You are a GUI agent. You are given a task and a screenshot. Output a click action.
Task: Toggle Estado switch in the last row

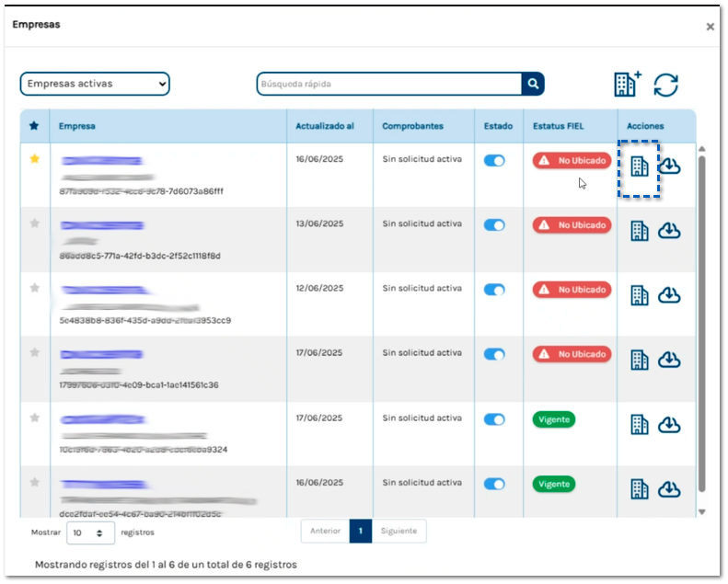[494, 484]
